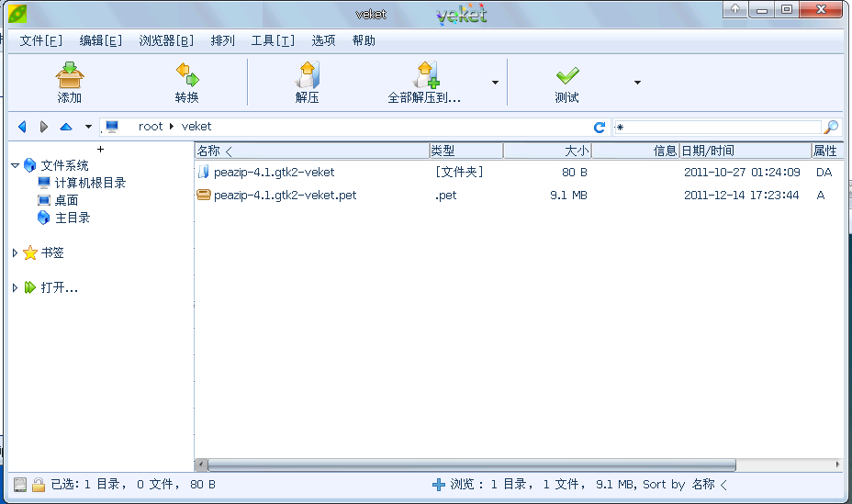
Task: Click the breadcrumb arrow between root and veket
Action: coord(171,127)
